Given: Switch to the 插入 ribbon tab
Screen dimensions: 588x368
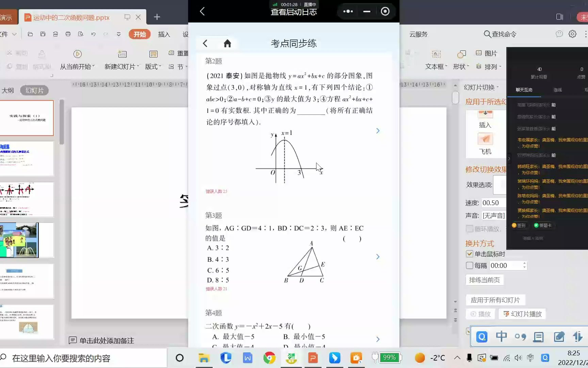Looking at the screenshot, I should coord(164,34).
